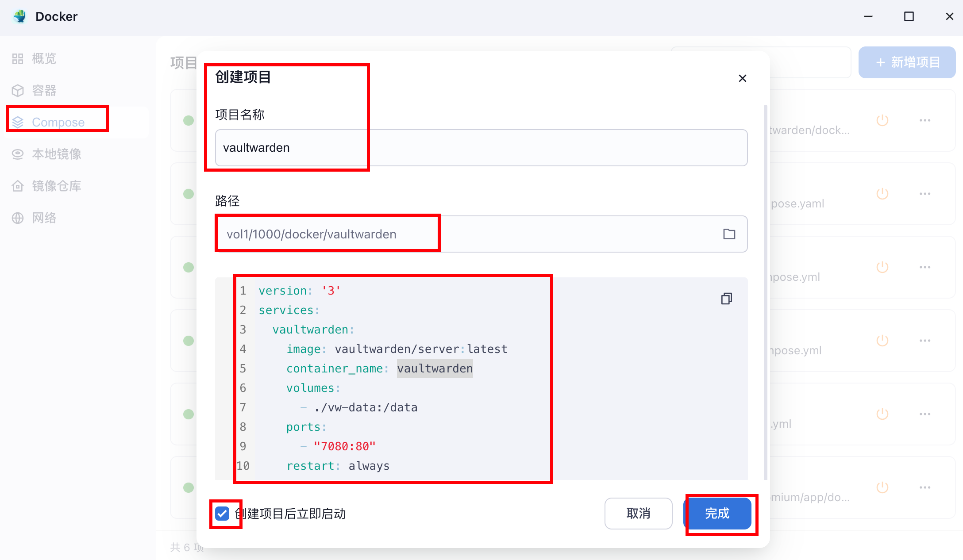Screen dimensions: 963x560
Task: Click power icon on pose.yaml row
Action: (x=882, y=194)
